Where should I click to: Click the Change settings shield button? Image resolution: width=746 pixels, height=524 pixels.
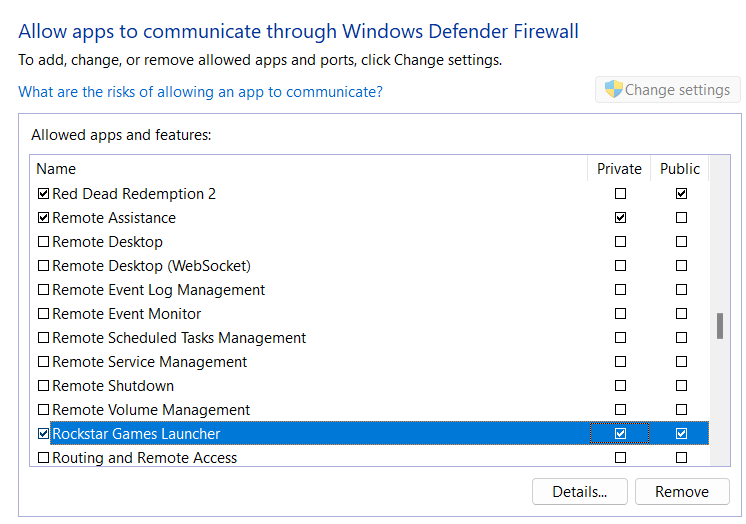pos(666,90)
